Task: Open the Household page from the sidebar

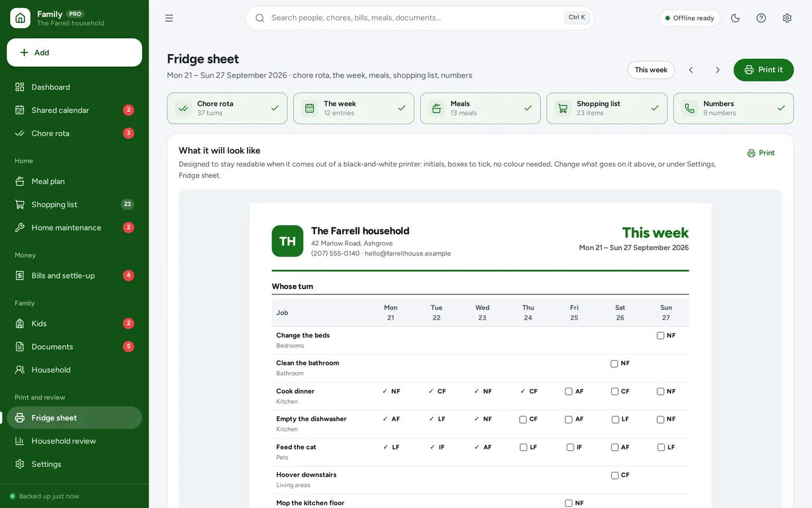Action: point(74,370)
